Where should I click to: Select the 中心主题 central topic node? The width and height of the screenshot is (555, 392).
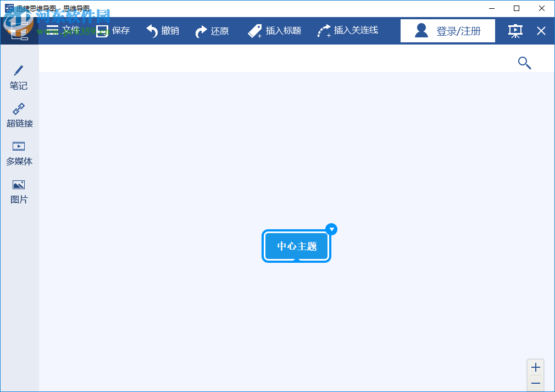click(296, 246)
